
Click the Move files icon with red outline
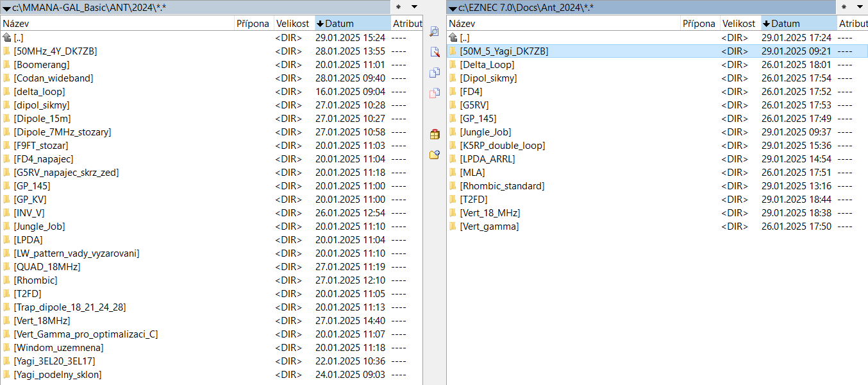click(435, 93)
